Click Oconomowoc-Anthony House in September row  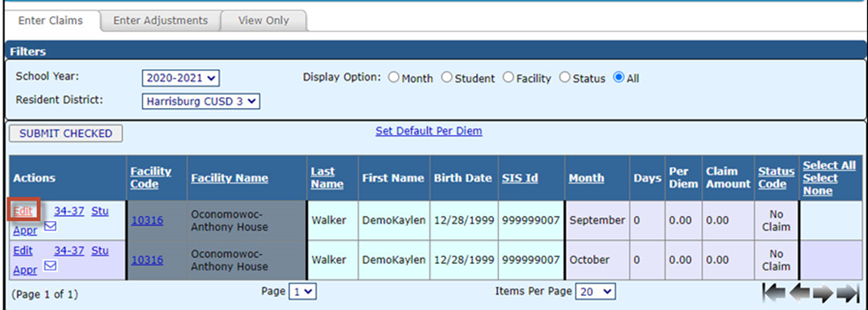[229, 220]
